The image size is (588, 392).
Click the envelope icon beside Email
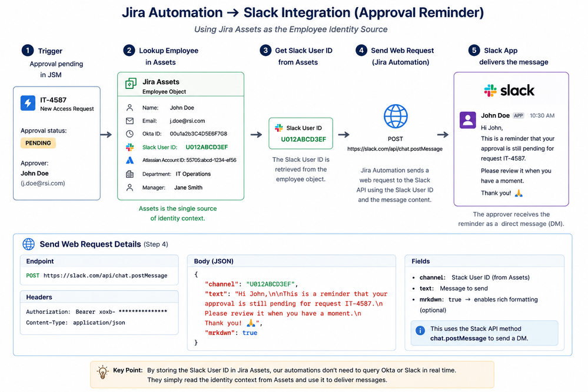coord(129,121)
